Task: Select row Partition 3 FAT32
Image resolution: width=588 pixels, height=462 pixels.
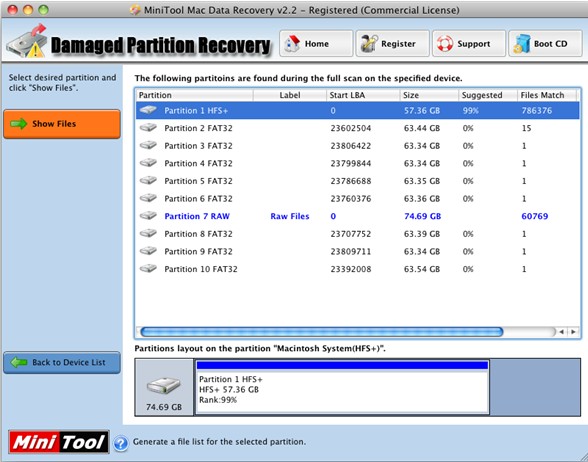Action: (357, 146)
